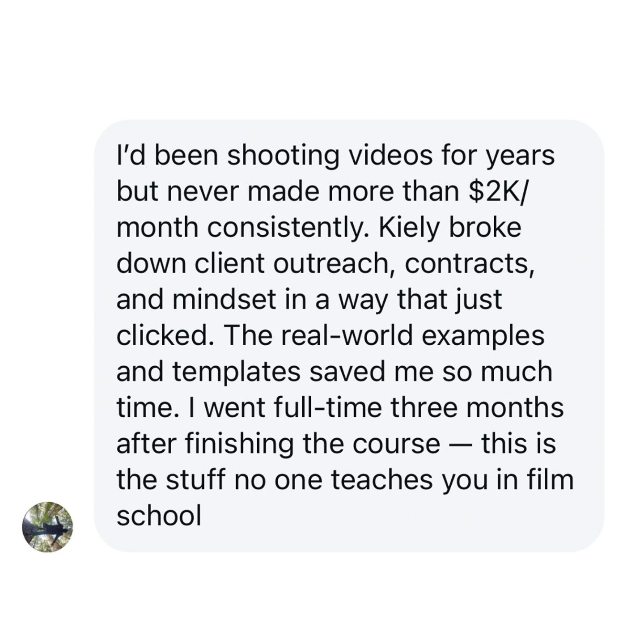Click the word "contracts," in the message
The image size is (644, 644).
pyautogui.click(x=470, y=263)
